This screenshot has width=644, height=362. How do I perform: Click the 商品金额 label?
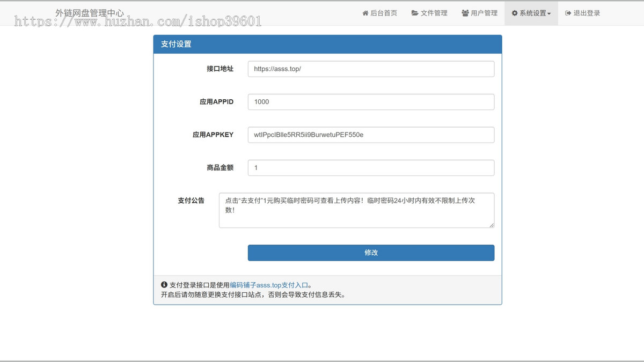point(220,167)
